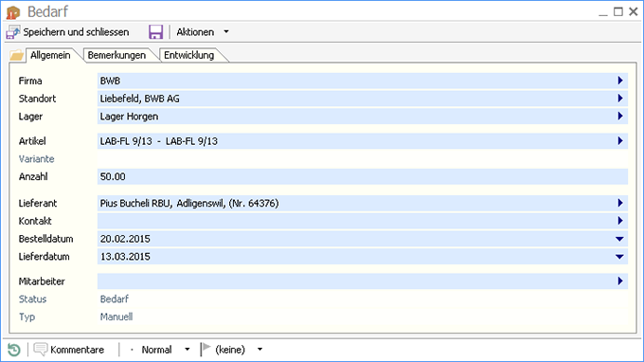Open the Aktionen menu
Viewport: 644px width, 362px height.
coord(195,32)
